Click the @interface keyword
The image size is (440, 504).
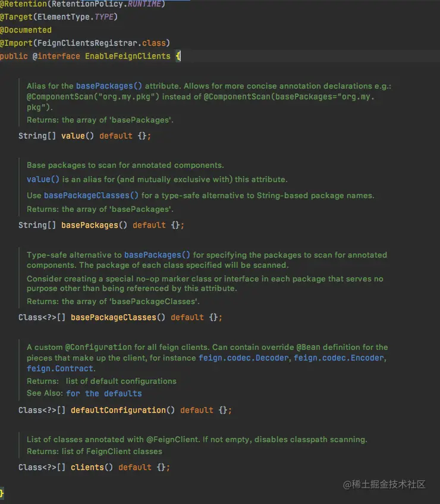tap(56, 57)
